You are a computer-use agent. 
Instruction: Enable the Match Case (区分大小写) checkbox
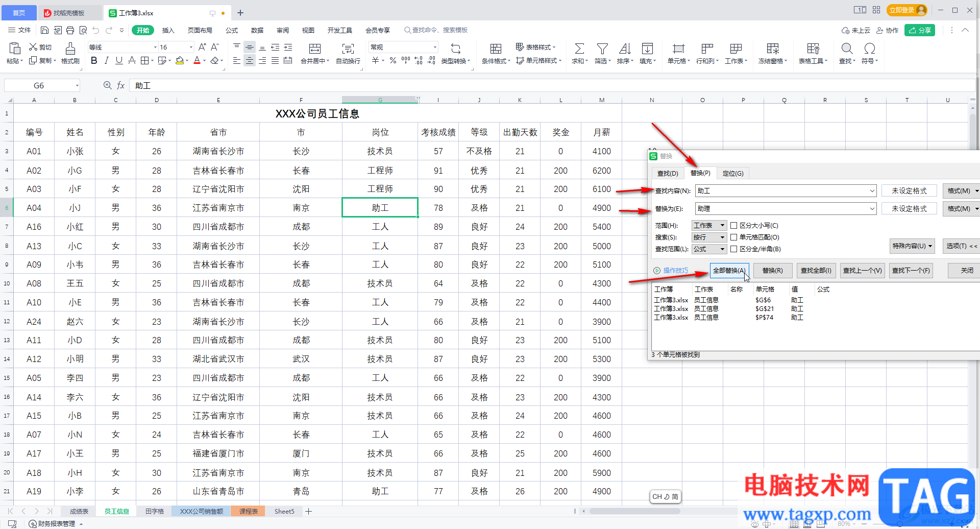pyautogui.click(x=733, y=225)
